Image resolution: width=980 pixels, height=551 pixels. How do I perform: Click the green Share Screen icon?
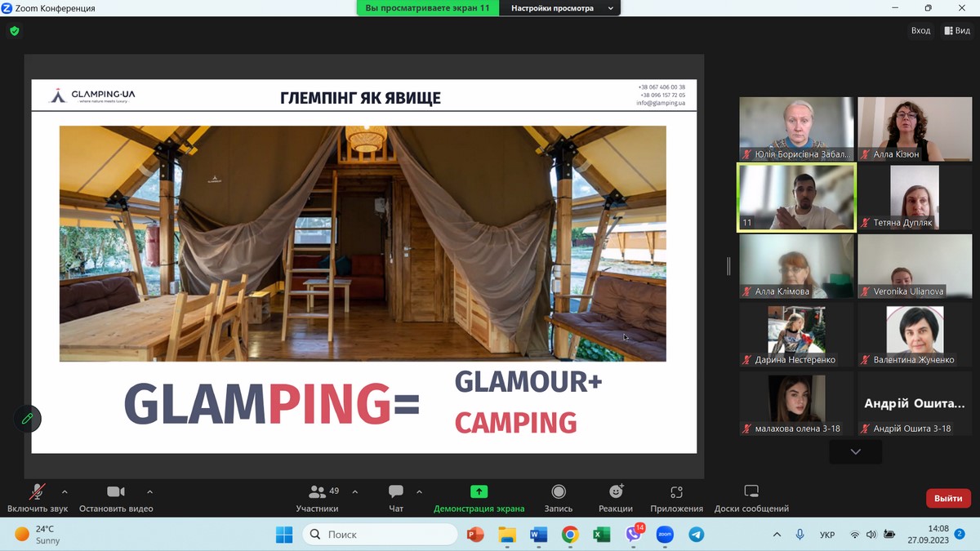(479, 491)
